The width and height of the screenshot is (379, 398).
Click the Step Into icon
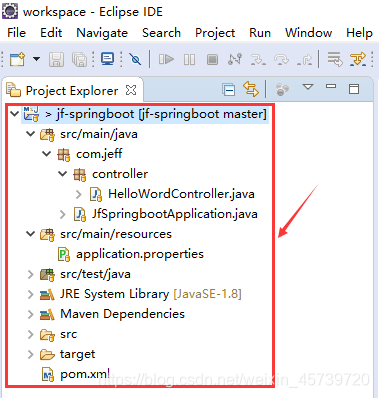click(258, 59)
